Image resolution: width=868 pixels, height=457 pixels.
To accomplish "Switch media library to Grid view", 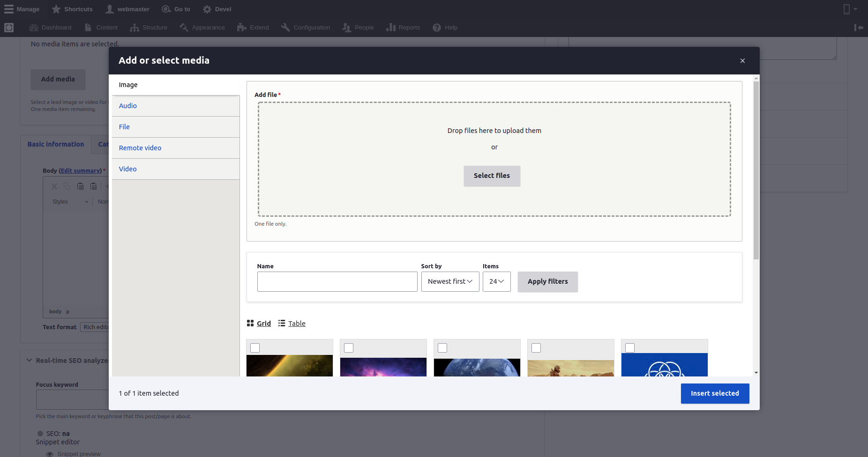I will point(259,324).
